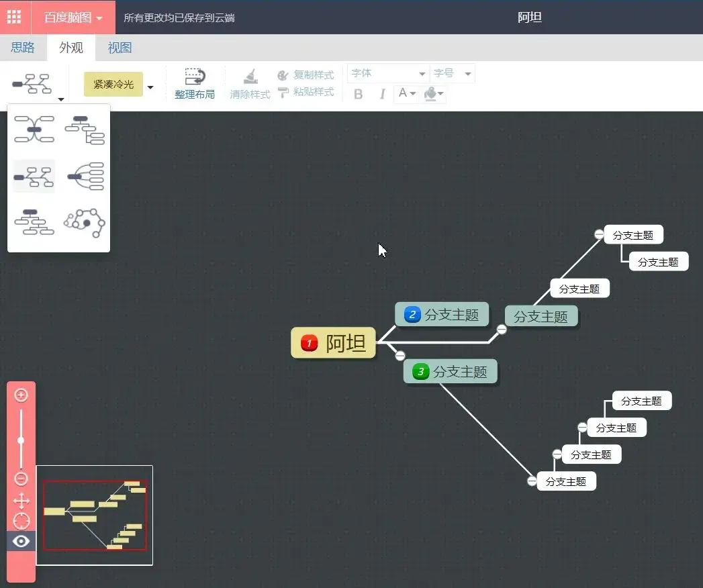Image resolution: width=703 pixels, height=588 pixels.
Task: Click the green priority 3 badge
Action: (420, 372)
